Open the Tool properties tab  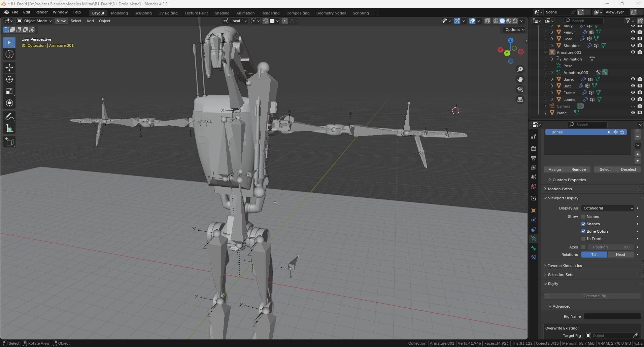tap(534, 137)
